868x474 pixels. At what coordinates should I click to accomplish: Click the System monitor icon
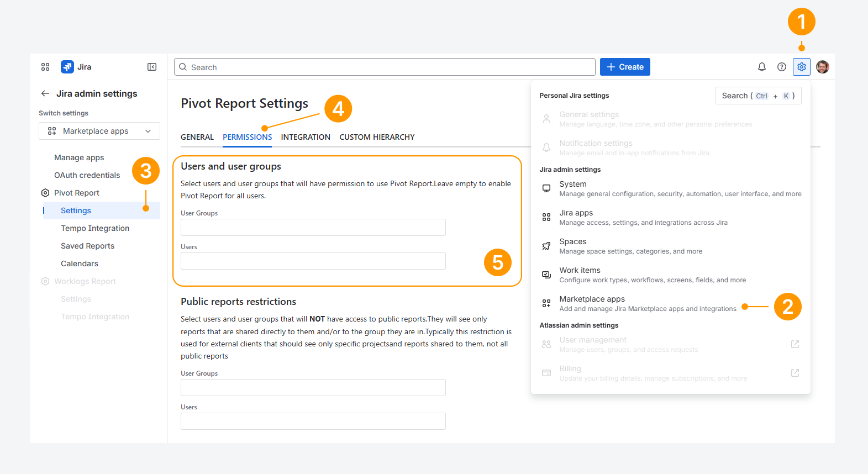tap(546, 188)
